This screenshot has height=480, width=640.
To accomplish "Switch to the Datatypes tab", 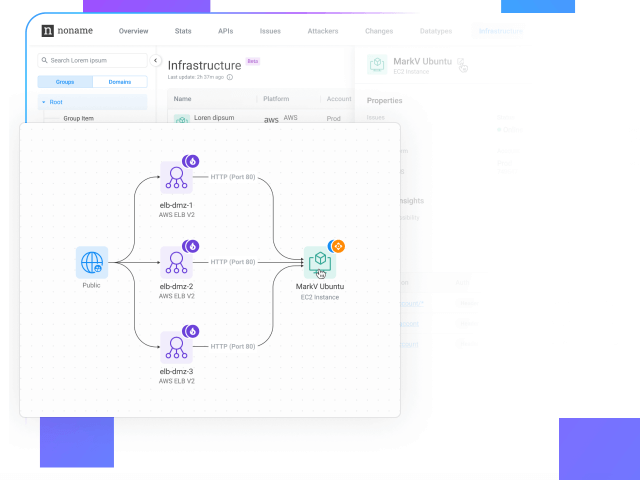I will pyautogui.click(x=436, y=31).
